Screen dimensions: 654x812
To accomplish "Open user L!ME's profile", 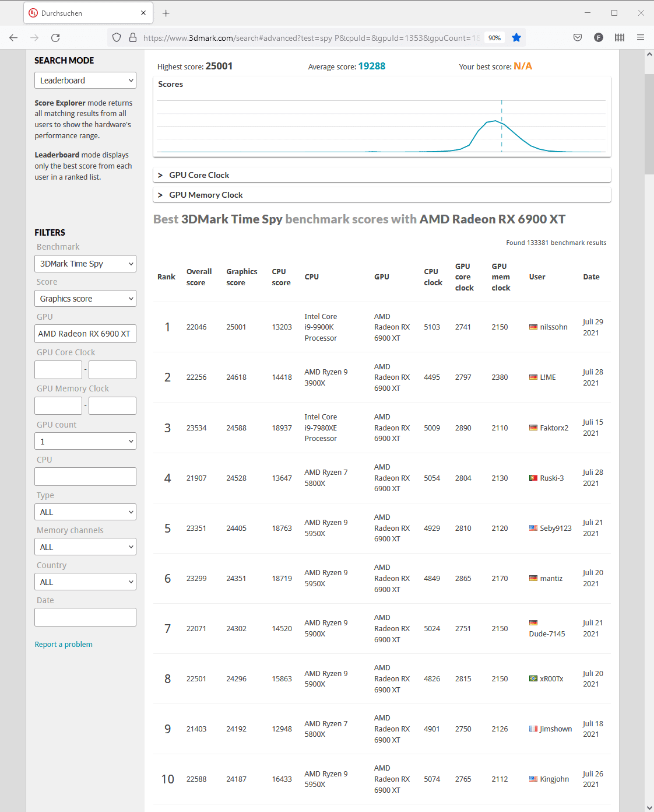I will click(548, 377).
